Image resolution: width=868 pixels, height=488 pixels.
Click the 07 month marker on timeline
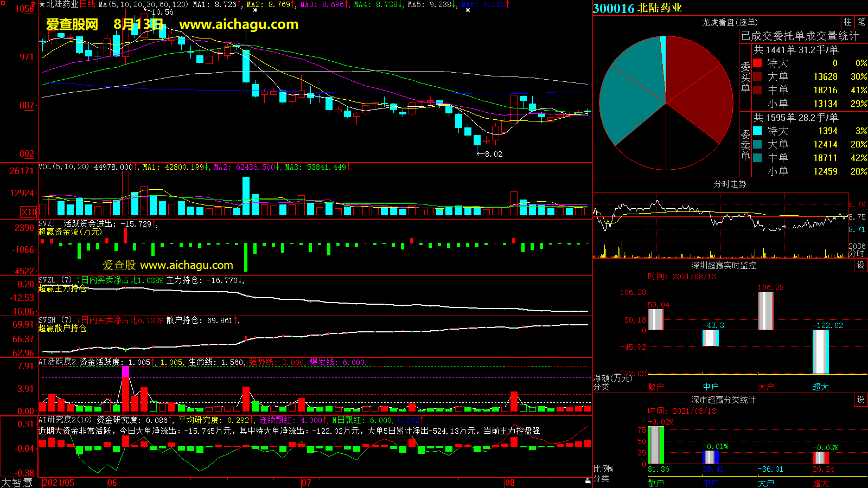(307, 483)
